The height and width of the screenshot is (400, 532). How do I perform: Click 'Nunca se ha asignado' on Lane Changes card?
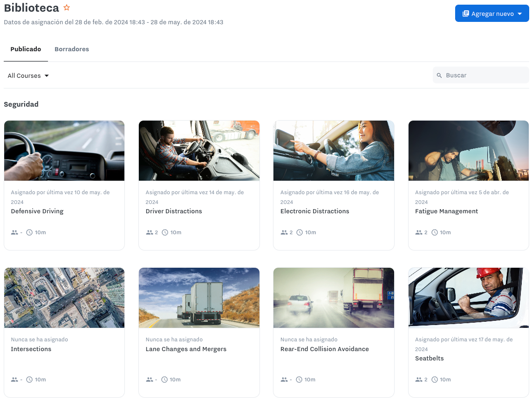click(174, 339)
